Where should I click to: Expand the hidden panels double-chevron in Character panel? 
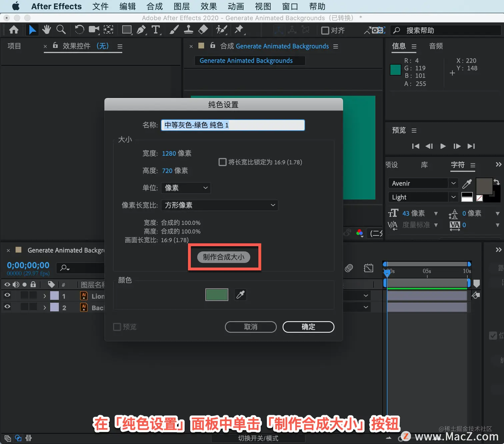(x=498, y=164)
